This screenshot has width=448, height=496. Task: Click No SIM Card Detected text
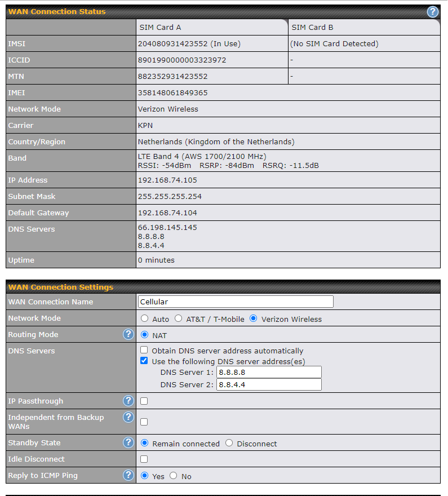click(334, 43)
